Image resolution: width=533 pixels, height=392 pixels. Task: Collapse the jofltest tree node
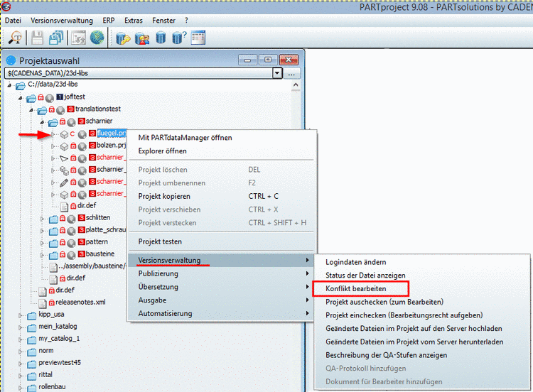pyautogui.click(x=21, y=98)
